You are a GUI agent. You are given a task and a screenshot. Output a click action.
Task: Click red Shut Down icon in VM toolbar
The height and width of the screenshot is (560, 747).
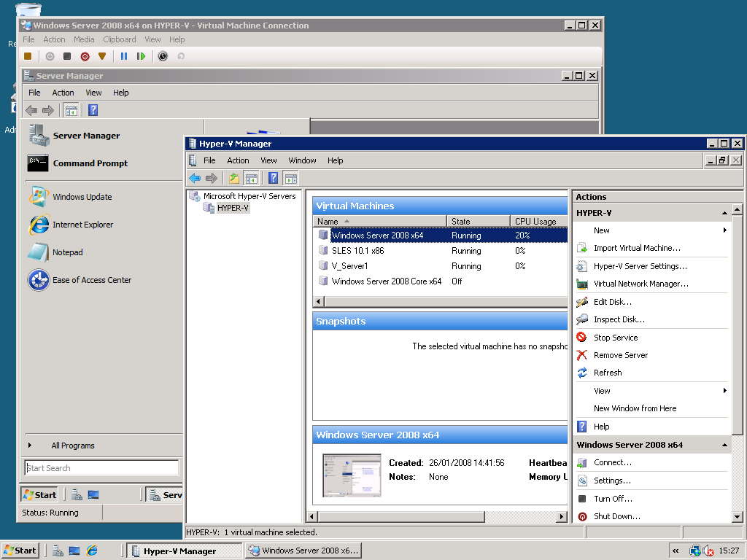point(85,56)
